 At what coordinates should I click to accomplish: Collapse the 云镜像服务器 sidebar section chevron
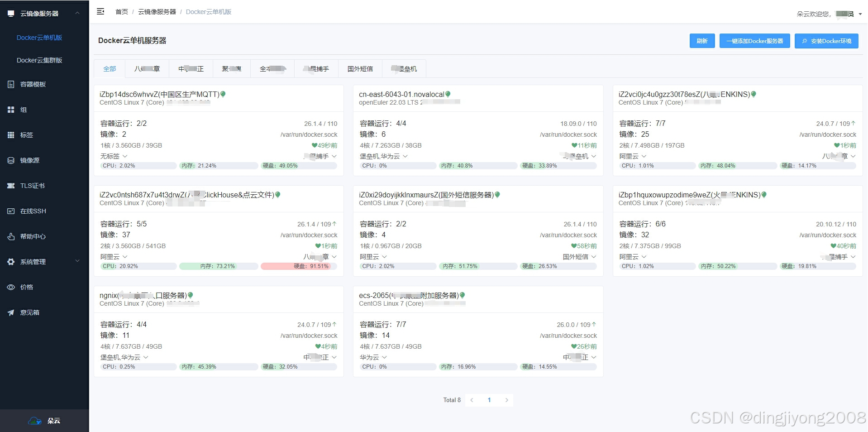(x=77, y=13)
